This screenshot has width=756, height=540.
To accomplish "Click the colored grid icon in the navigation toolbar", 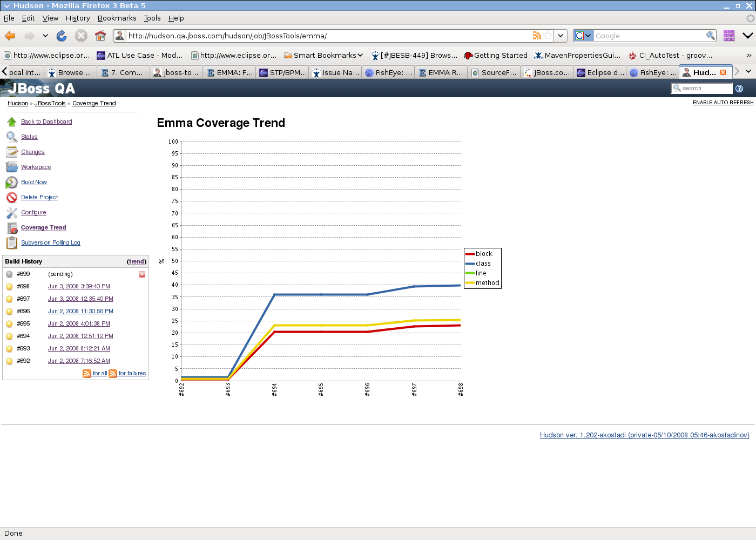I will pyautogui.click(x=729, y=36).
